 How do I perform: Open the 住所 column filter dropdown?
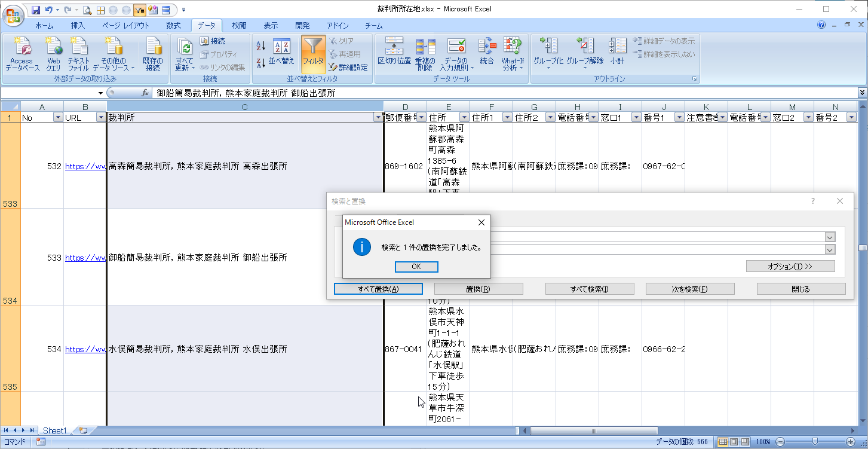[x=464, y=118]
